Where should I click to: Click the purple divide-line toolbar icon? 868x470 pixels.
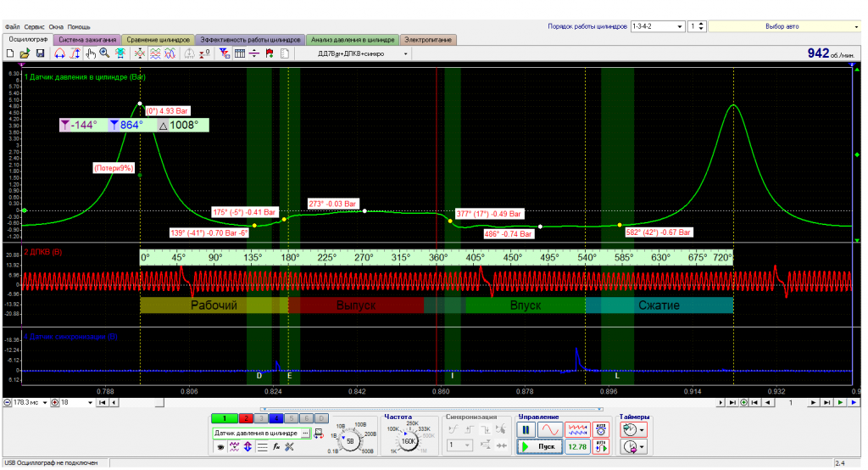(254, 53)
